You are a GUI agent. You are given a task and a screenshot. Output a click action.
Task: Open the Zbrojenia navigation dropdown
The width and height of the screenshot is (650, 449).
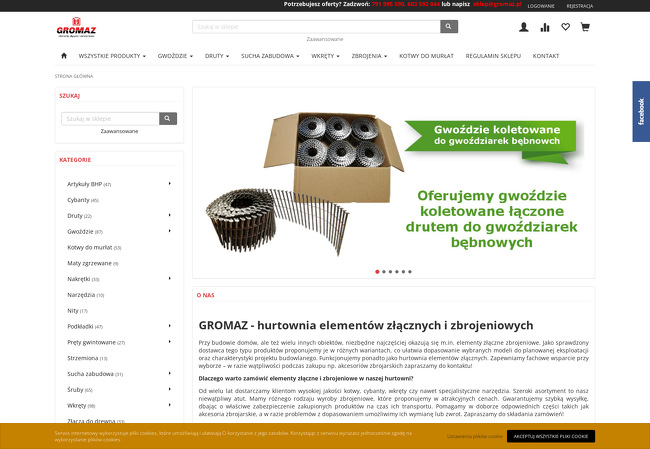tap(369, 56)
